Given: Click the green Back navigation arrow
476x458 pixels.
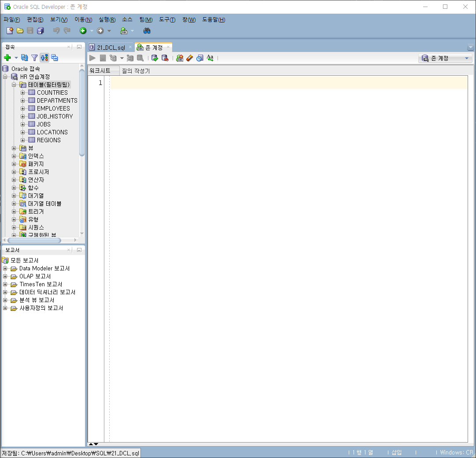Looking at the screenshot, I should pos(83,31).
